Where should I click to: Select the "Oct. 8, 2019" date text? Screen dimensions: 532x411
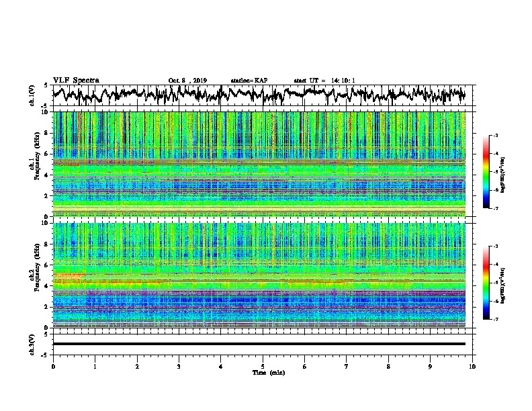click(x=187, y=81)
